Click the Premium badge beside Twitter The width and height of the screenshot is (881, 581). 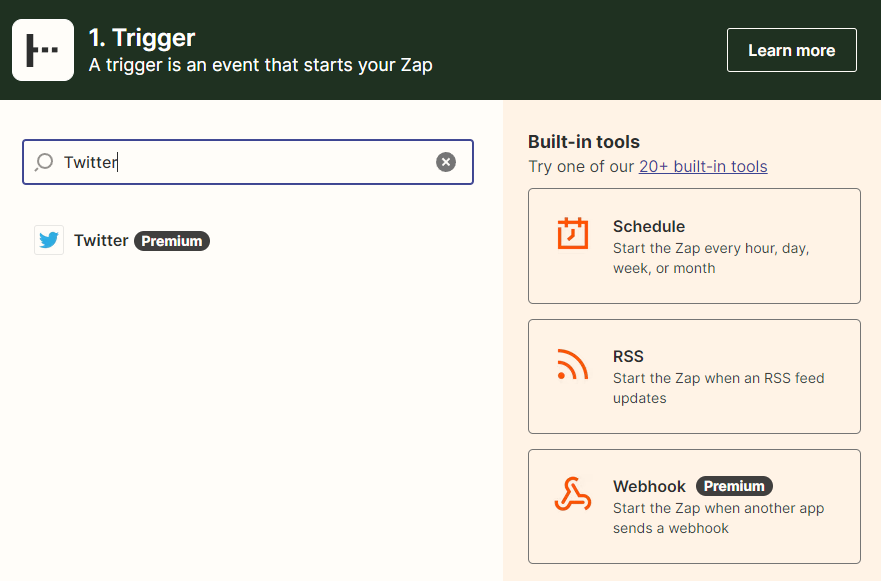click(172, 241)
